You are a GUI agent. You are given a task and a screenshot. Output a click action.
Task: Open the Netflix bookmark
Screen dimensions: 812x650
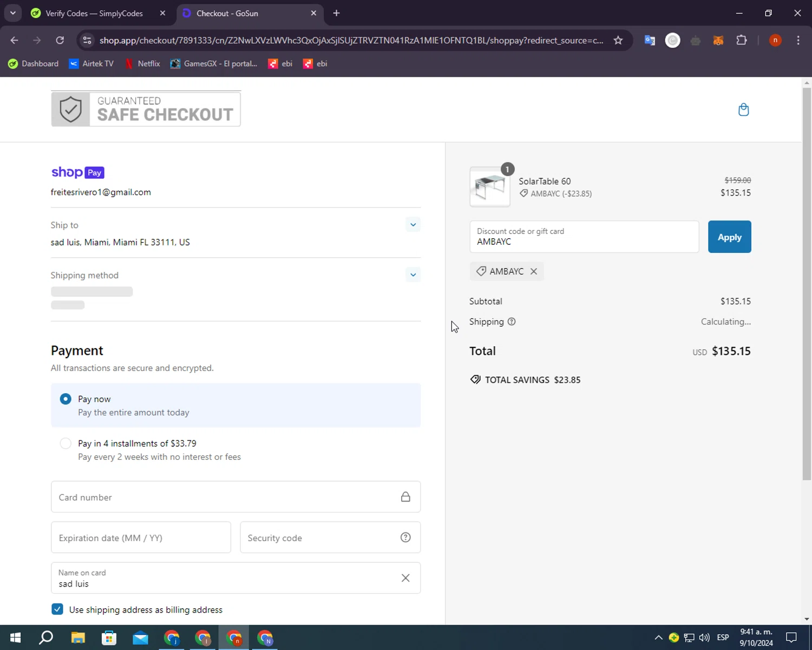pyautogui.click(x=142, y=63)
